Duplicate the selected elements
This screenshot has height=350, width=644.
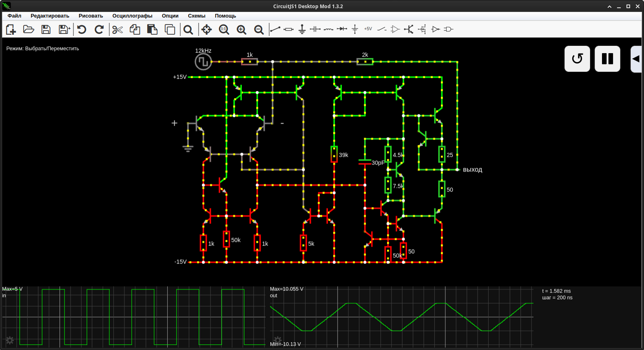click(x=170, y=29)
